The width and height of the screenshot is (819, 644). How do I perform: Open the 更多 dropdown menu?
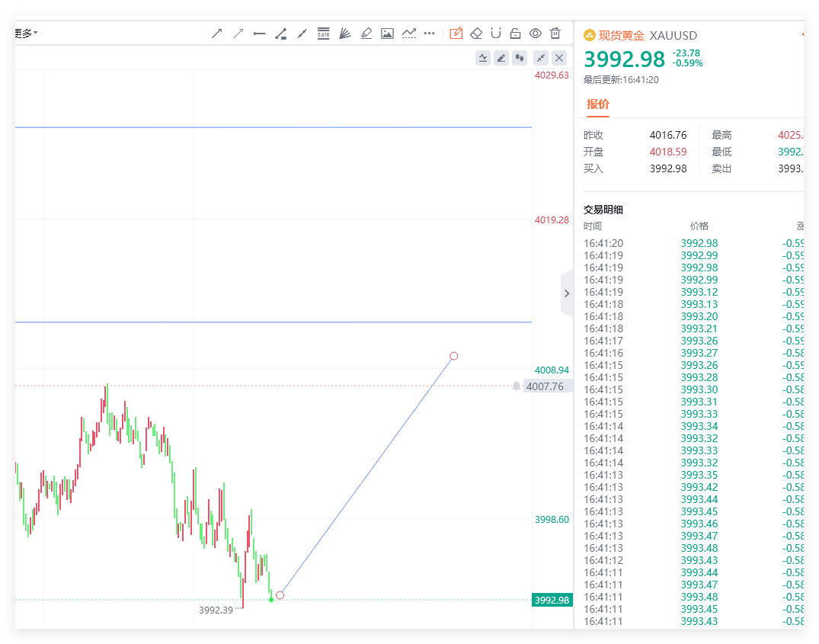[x=26, y=34]
